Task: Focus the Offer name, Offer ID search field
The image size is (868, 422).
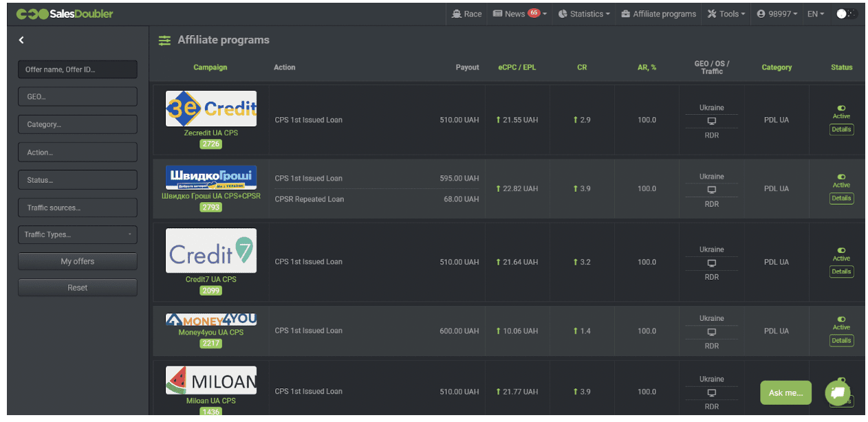Action: click(x=78, y=69)
